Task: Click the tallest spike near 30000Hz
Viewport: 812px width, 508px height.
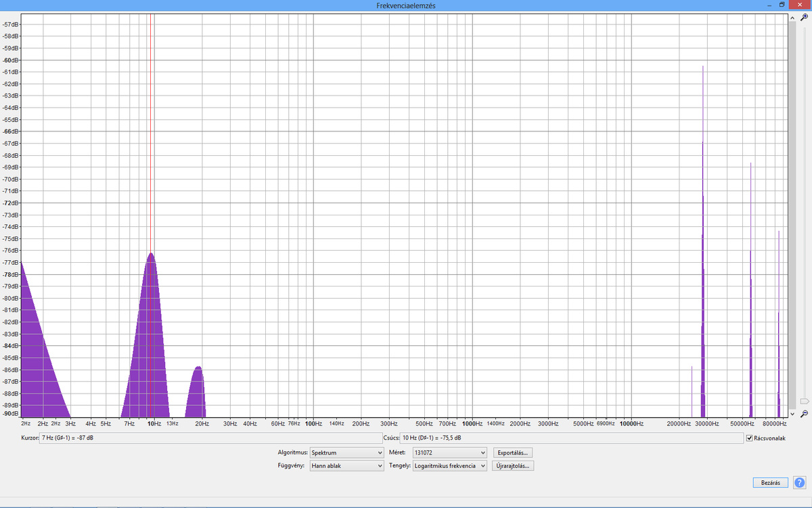Action: (x=703, y=68)
